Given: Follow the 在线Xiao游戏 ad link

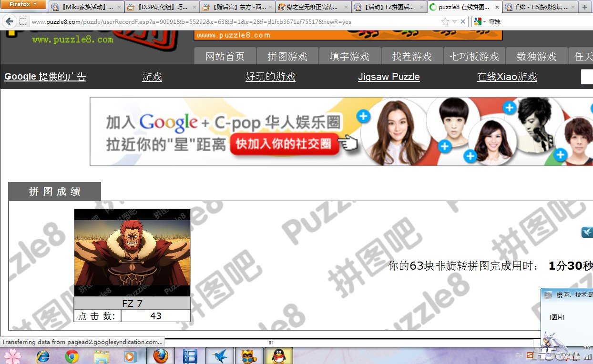Looking at the screenshot, I should point(507,77).
